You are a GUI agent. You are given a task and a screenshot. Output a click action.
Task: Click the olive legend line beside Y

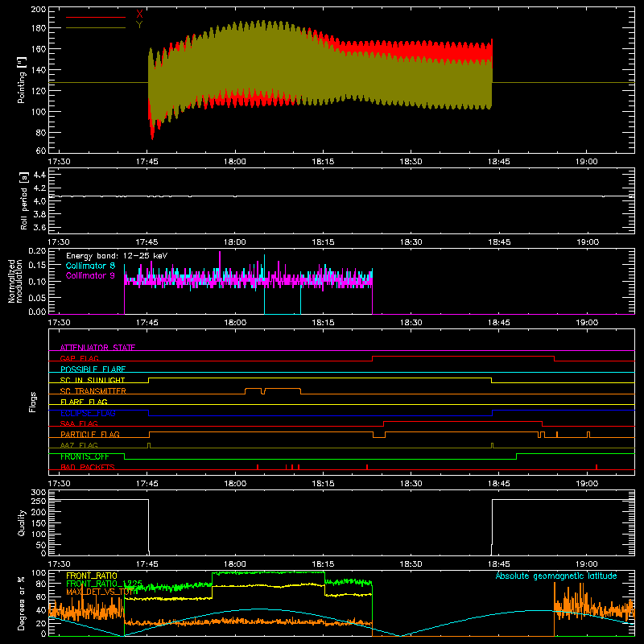coord(96,28)
